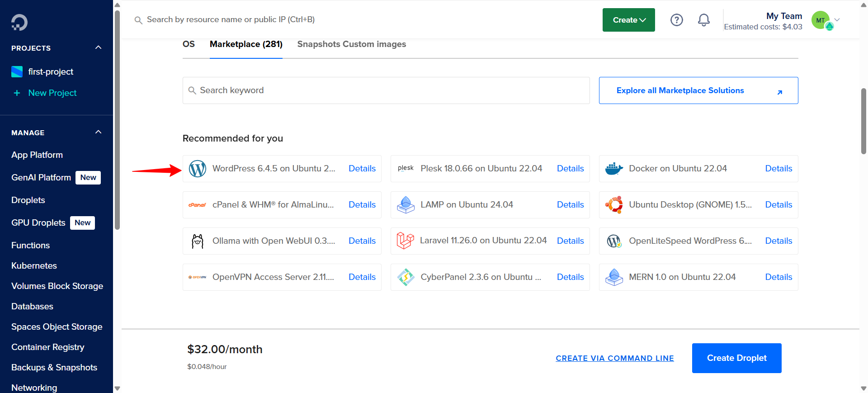Open Spaces Object Storage
Screen dimensions: 868x393
[x=57, y=327]
